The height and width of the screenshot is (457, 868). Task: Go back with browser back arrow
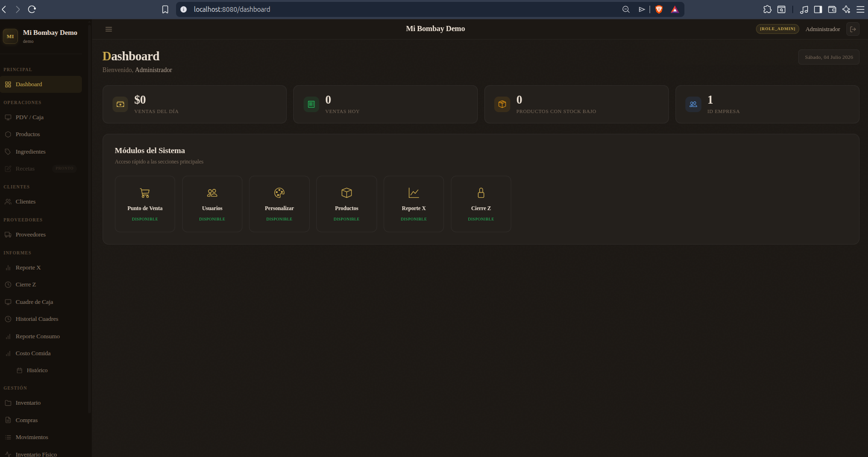[x=4, y=9]
